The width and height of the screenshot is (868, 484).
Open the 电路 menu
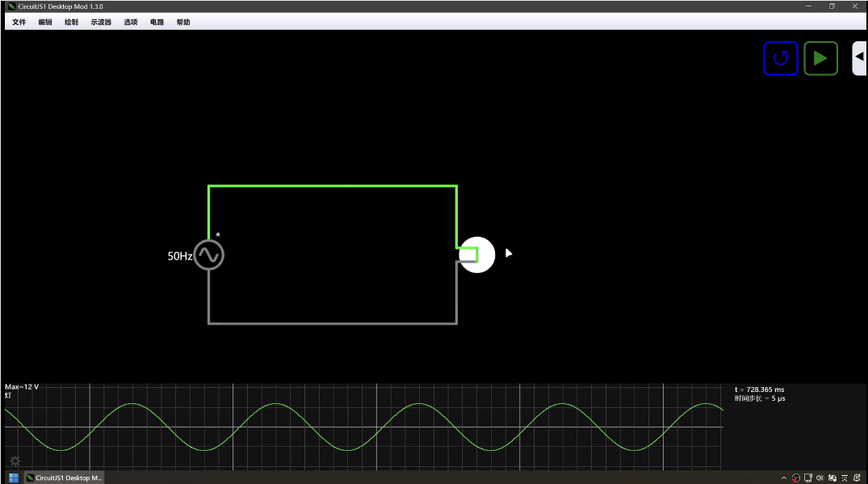tap(157, 22)
